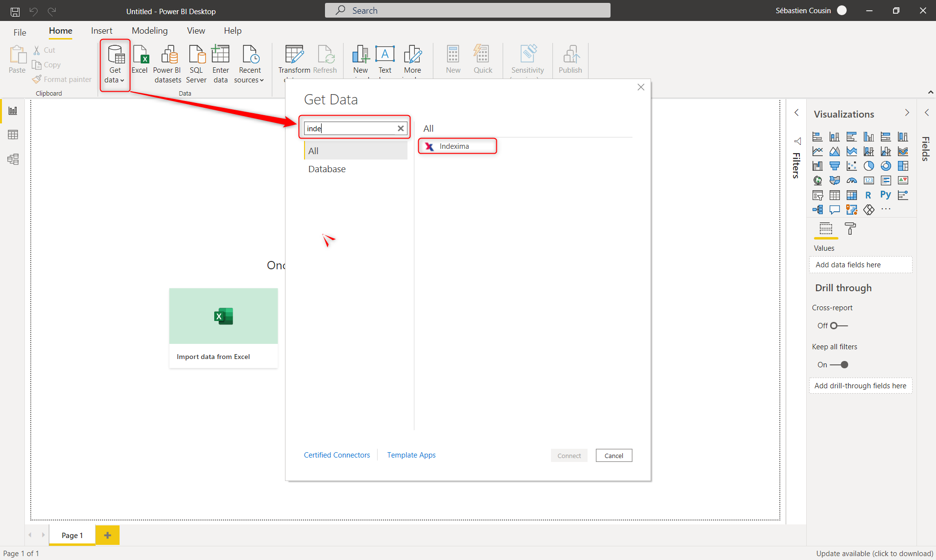Open the Help ribbon tab
The height and width of the screenshot is (560, 936).
coord(233,31)
